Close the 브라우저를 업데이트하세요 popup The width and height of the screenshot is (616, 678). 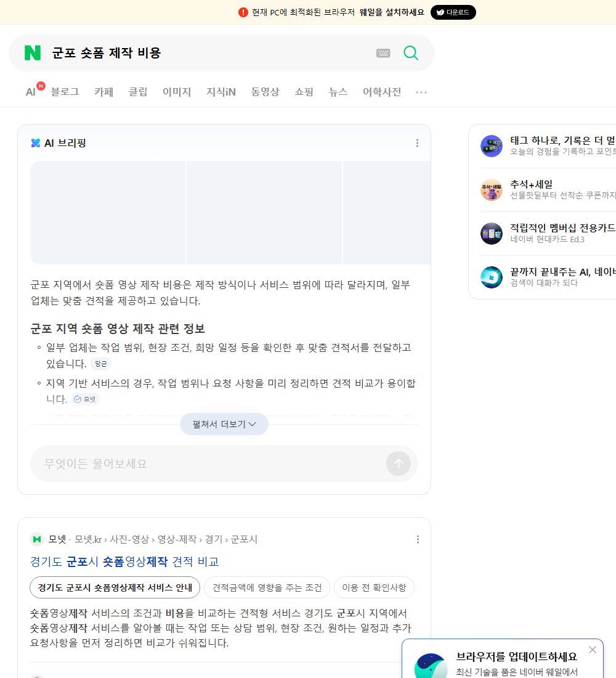tap(592, 650)
